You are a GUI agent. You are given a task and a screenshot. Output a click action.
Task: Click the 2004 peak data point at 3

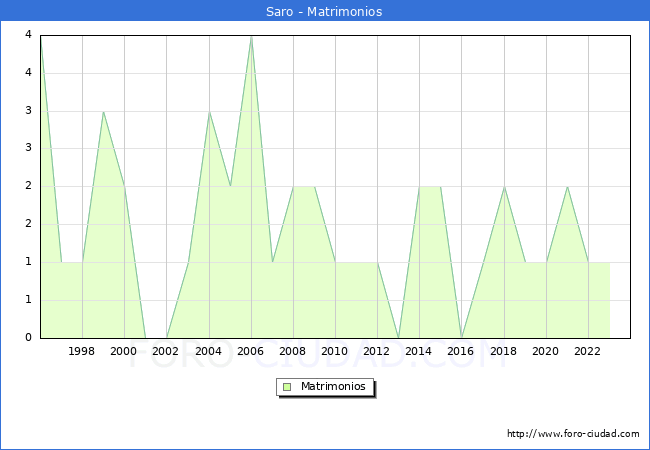209,111
